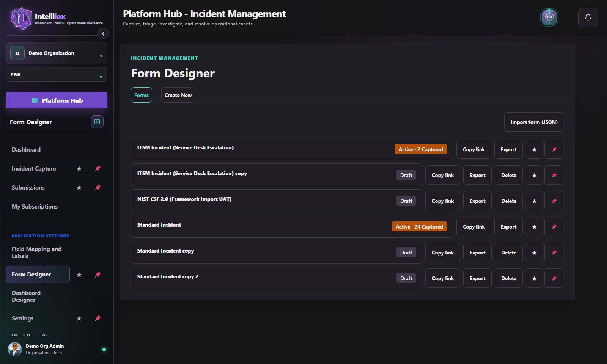Open the Demo Organization dropdown

[x=57, y=53]
